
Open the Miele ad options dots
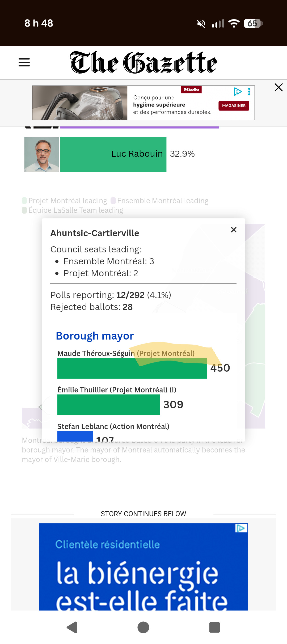point(249,92)
